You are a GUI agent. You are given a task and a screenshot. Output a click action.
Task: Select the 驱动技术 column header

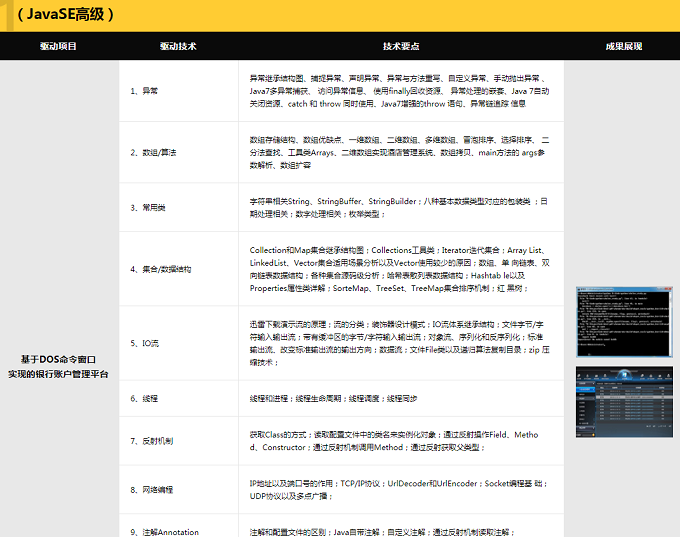pyautogui.click(x=178, y=46)
